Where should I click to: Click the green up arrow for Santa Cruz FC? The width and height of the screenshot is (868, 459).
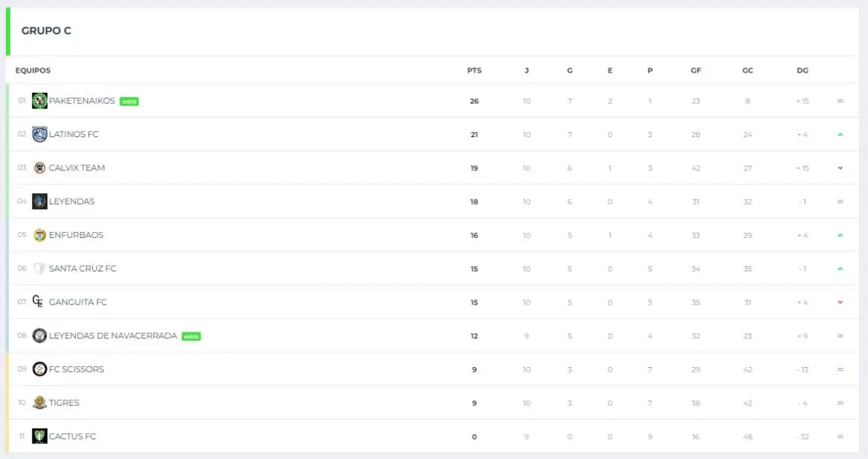841,268
